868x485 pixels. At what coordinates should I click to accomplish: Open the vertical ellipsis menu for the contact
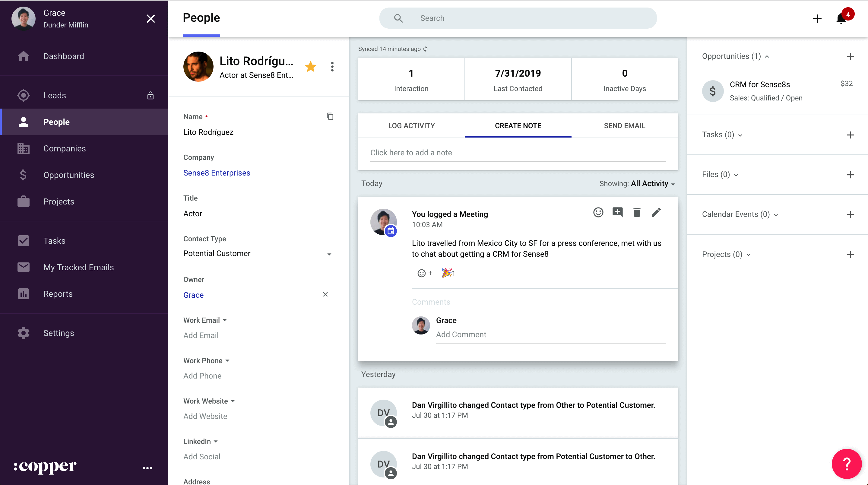point(332,66)
